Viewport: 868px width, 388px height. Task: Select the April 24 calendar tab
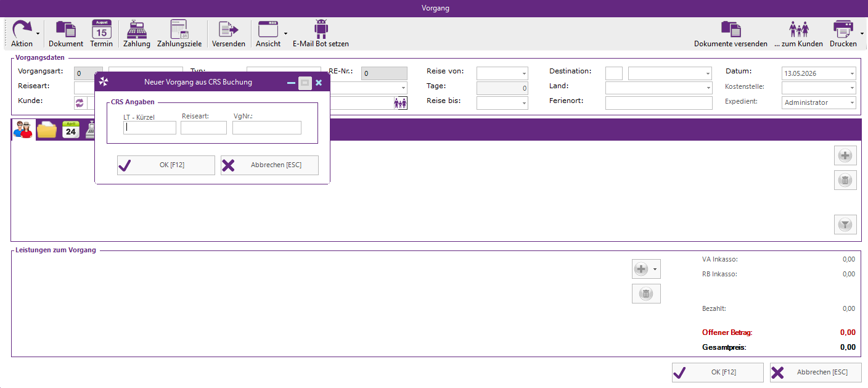click(71, 130)
